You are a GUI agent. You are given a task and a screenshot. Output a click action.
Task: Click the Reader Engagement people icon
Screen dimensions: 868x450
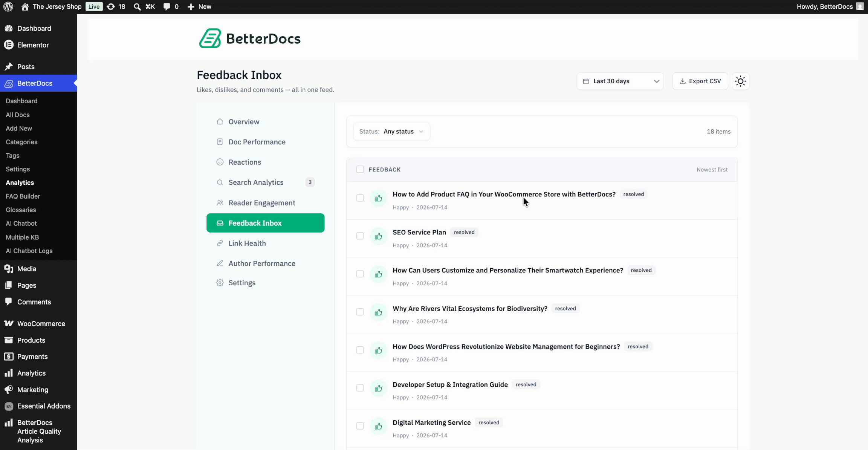(220, 202)
